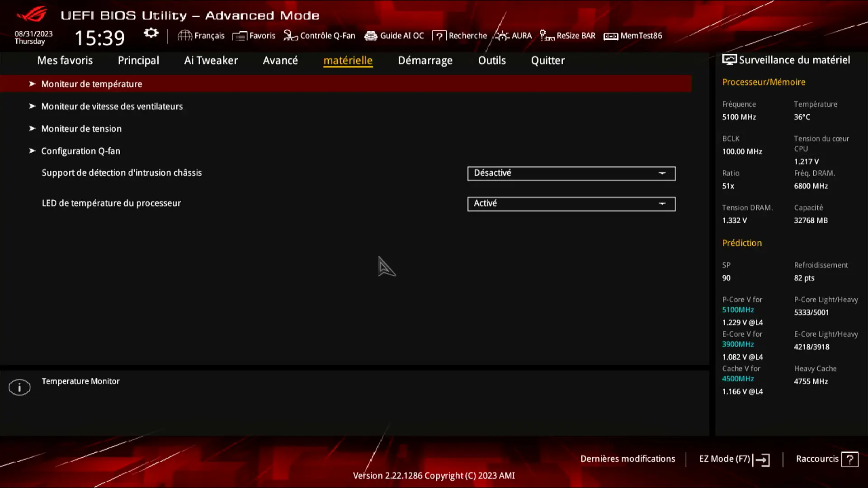This screenshot has width=868, height=488.
Task: Launch MemTest86
Action: tap(641, 36)
